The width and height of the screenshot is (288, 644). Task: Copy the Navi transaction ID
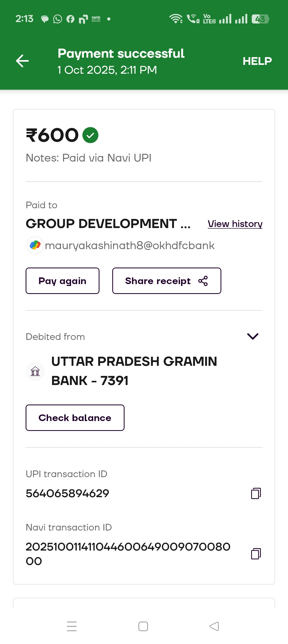click(x=256, y=554)
